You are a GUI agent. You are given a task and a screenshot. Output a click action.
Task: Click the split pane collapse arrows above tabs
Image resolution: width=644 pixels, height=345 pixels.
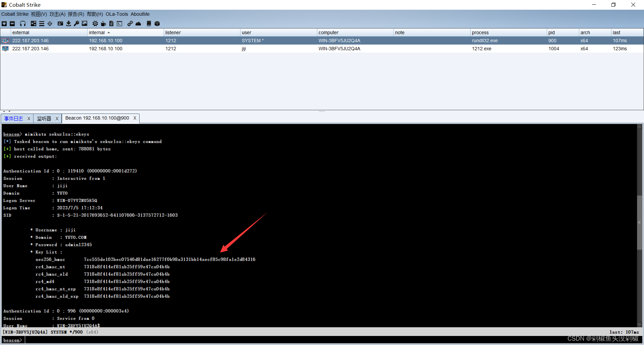pos(6,111)
